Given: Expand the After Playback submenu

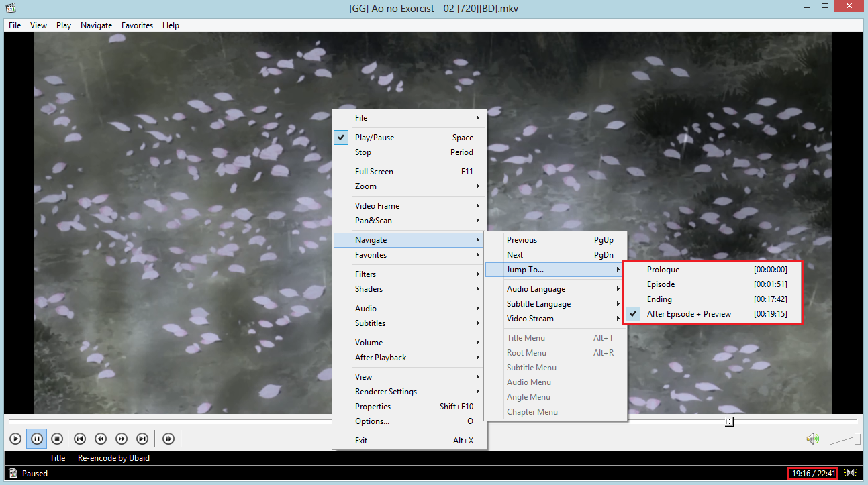Looking at the screenshot, I should (x=410, y=358).
